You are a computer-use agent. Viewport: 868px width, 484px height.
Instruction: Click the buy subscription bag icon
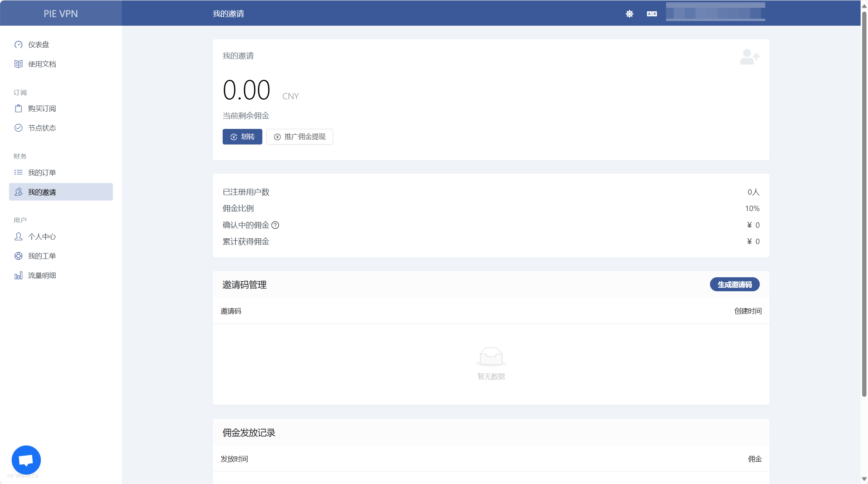click(18, 109)
